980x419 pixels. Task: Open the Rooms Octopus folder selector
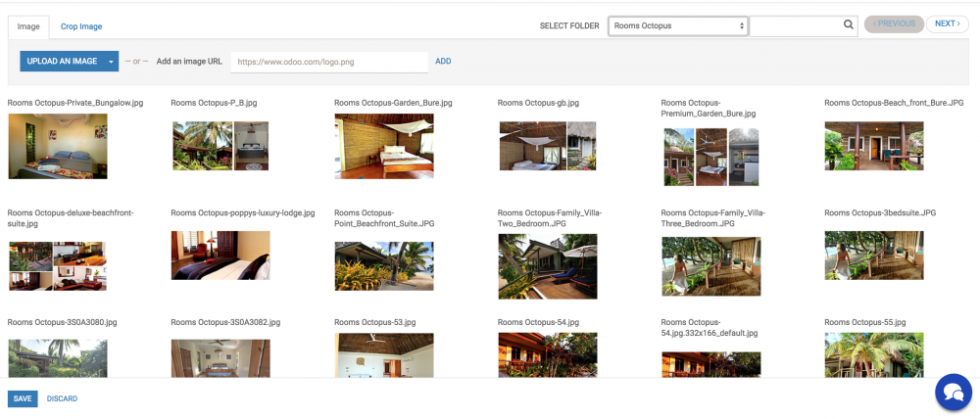(x=678, y=26)
